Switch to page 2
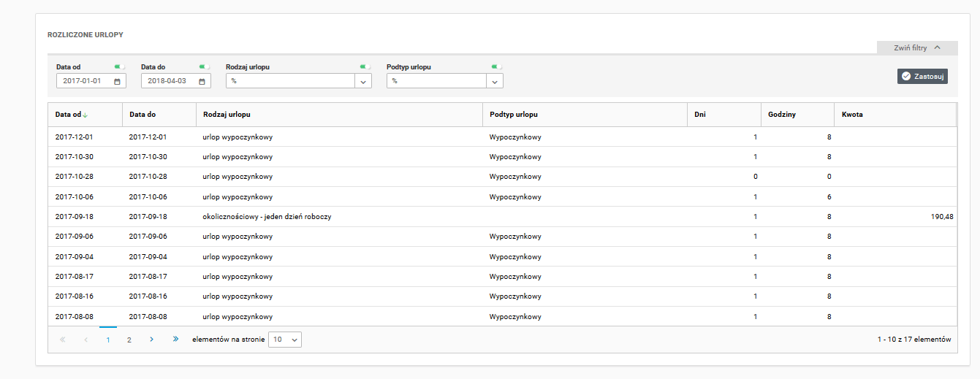 click(129, 340)
